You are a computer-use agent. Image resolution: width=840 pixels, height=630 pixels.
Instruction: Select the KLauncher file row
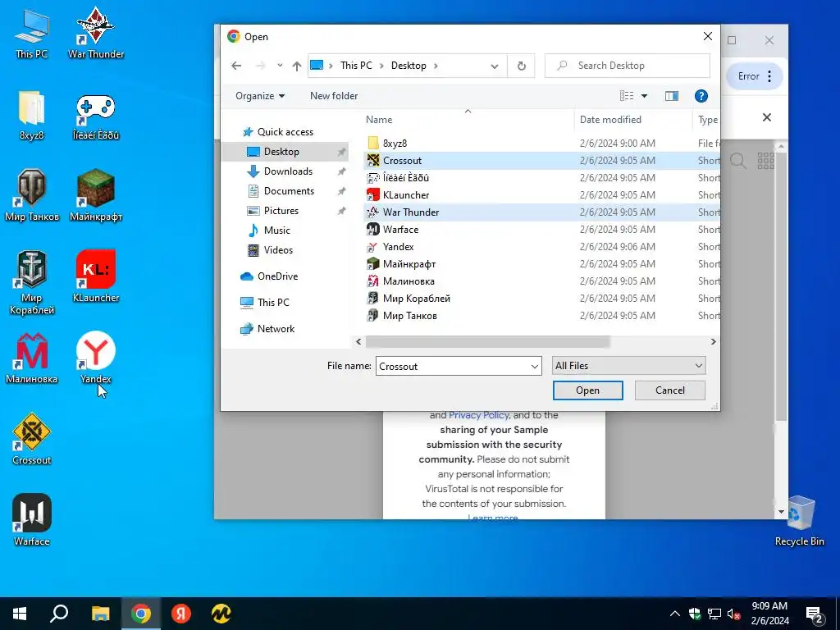[541, 195]
